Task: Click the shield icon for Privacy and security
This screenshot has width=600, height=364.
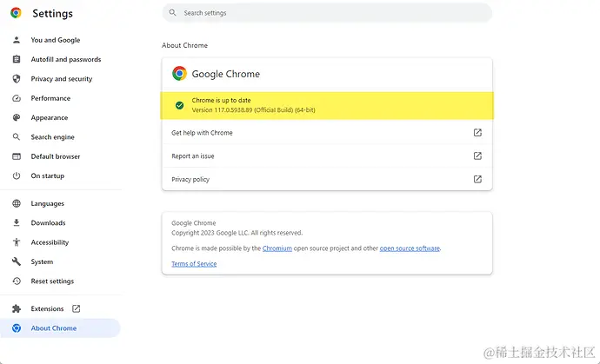Action: point(17,79)
